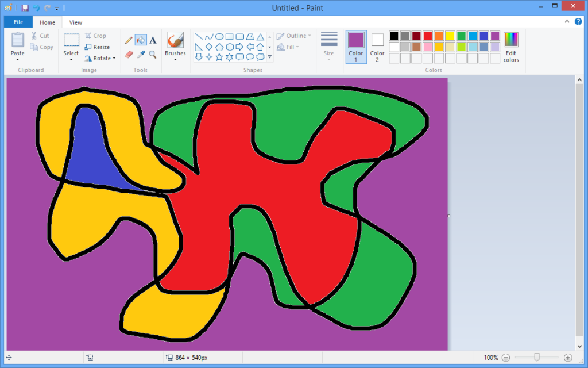Choose the Oval shape
This screenshot has width=588, height=368.
(219, 36)
